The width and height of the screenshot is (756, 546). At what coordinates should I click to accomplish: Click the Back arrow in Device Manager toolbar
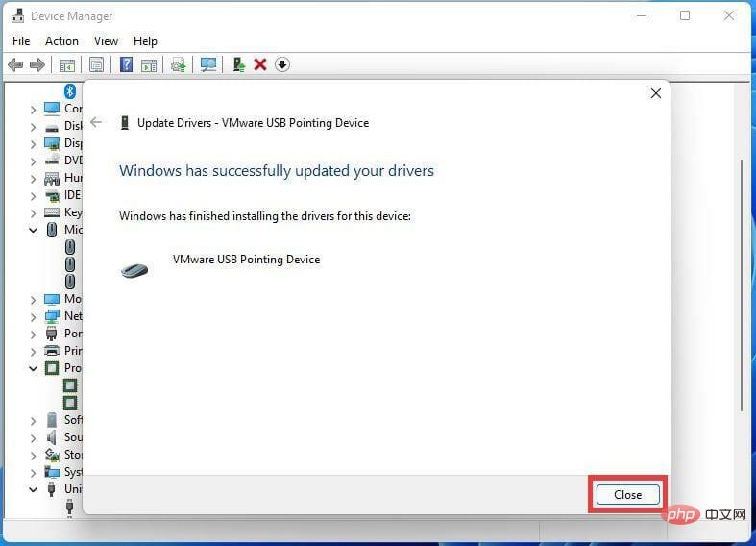click(x=16, y=64)
